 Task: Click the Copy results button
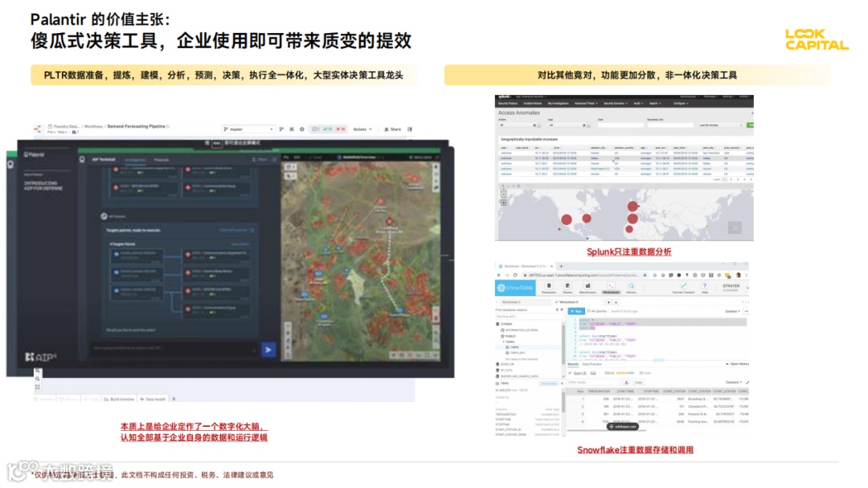pyautogui.click(x=638, y=382)
